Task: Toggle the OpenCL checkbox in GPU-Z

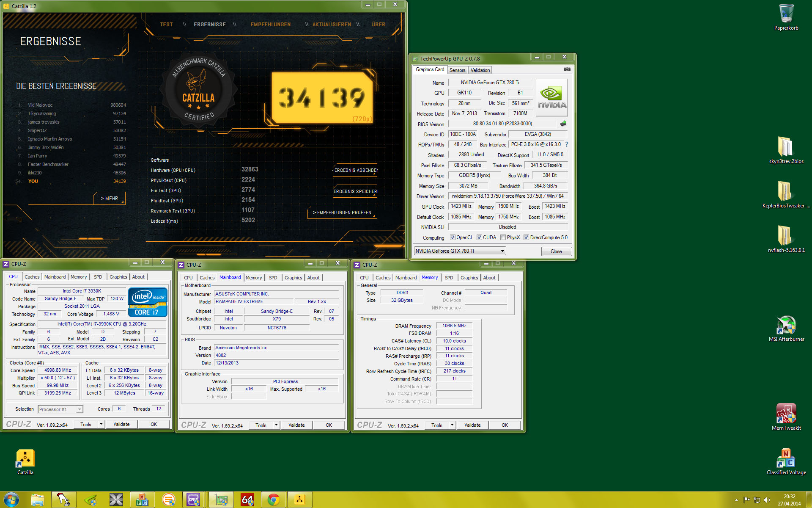Action: coord(453,237)
